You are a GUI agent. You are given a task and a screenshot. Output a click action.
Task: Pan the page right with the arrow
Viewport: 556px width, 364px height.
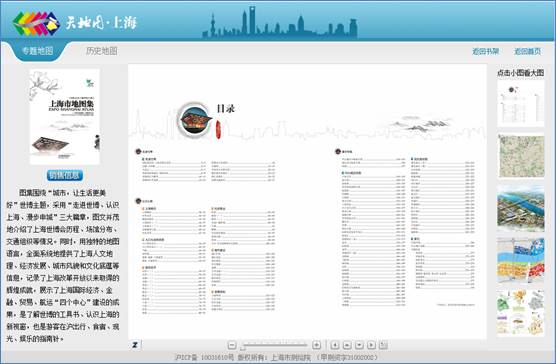click(371, 345)
